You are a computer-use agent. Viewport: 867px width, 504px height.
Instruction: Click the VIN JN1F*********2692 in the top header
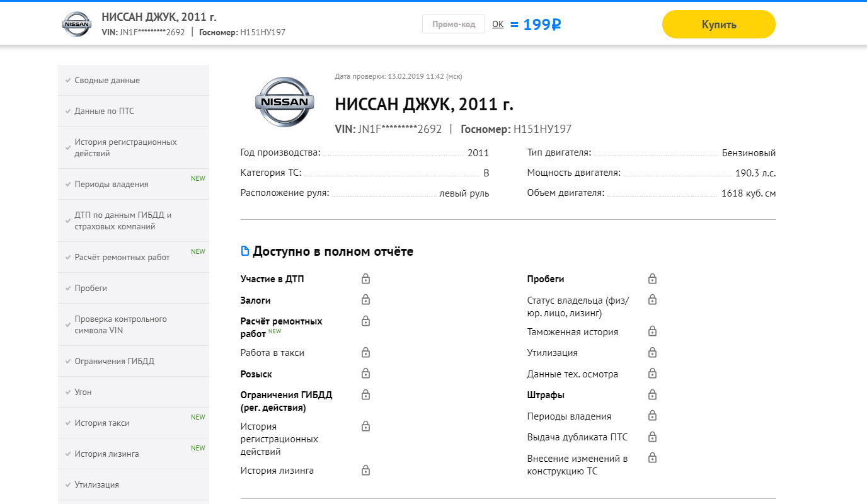(143, 32)
